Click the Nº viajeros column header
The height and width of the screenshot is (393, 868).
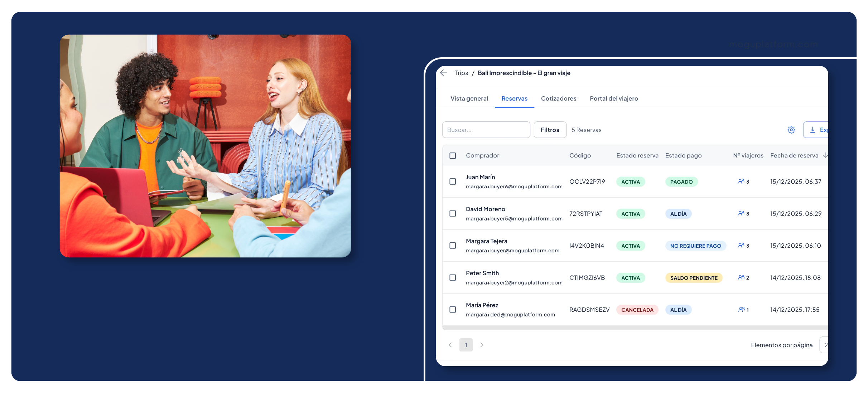(x=748, y=155)
